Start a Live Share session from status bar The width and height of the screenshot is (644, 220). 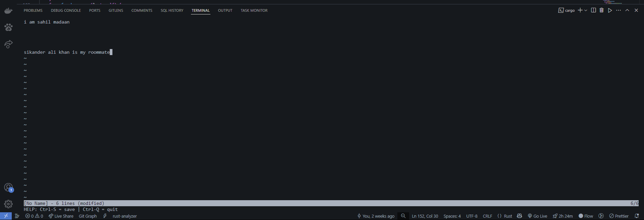tap(61, 216)
